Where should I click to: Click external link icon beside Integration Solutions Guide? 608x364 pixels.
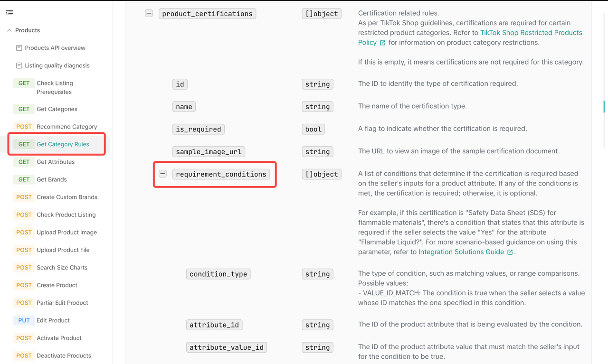point(510,252)
